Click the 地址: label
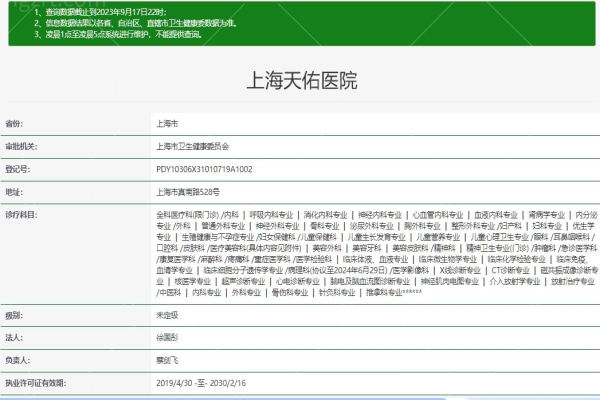This screenshot has height=400, width=600. coord(14,192)
